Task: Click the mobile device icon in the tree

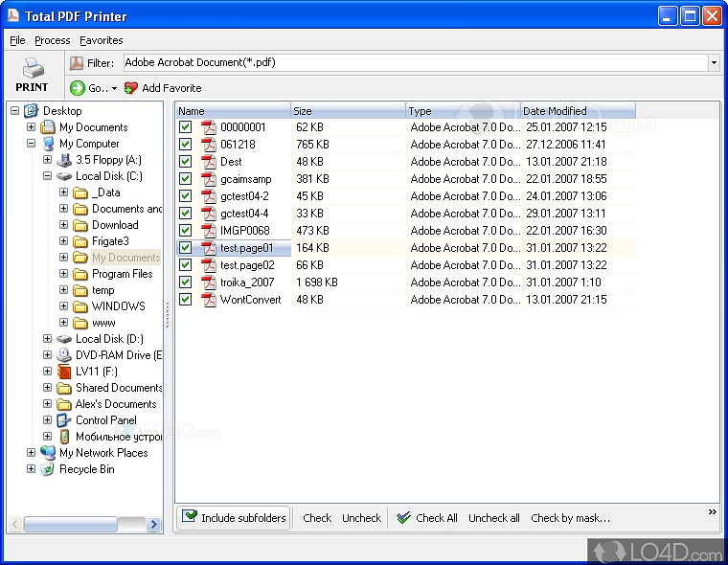Action: coord(64,437)
